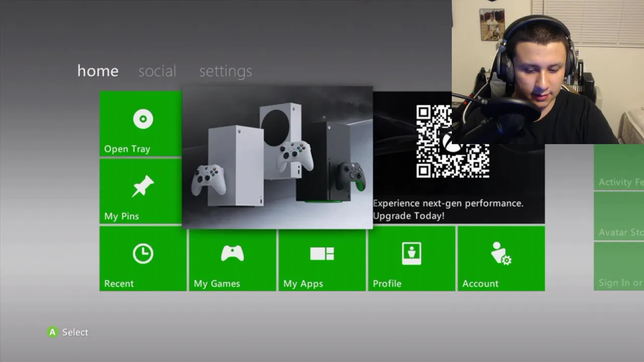Click the green A button icon
Viewport: 644px width, 362px height.
coord(52,332)
